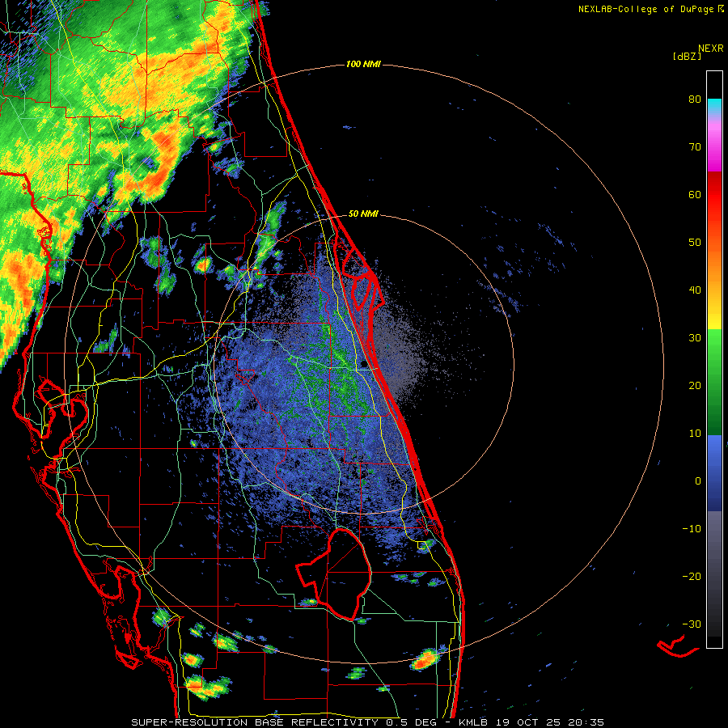Image resolution: width=728 pixels, height=728 pixels.
Task: Click the -10 value on the dBZ scale
Action: 692,529
